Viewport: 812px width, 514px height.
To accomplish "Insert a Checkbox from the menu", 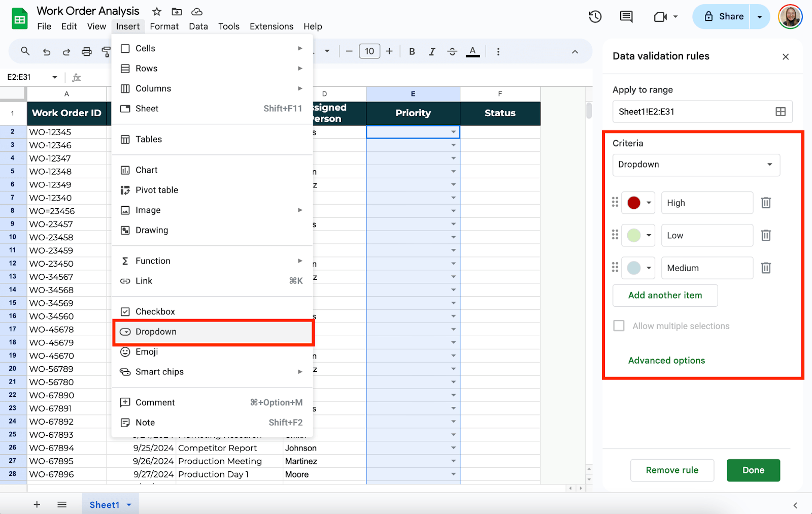I will point(155,311).
